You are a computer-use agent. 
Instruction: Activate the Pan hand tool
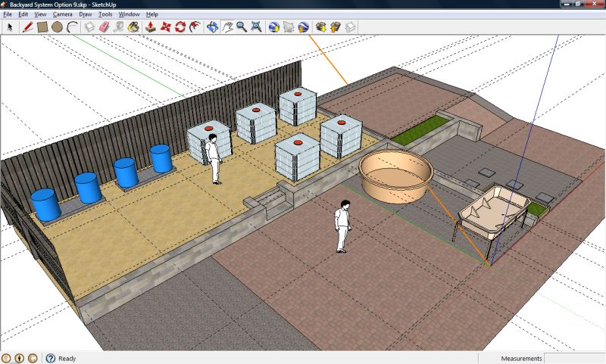(227, 27)
